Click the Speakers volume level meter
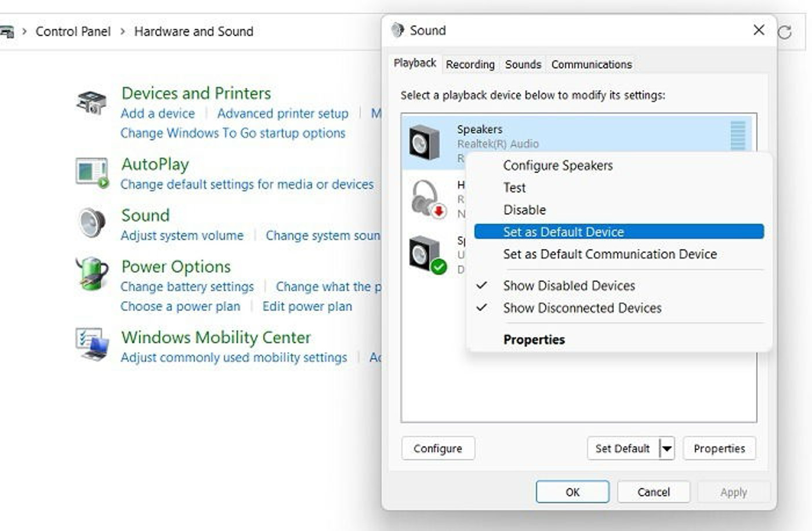Screen dimensions: 812x531 click(739, 136)
